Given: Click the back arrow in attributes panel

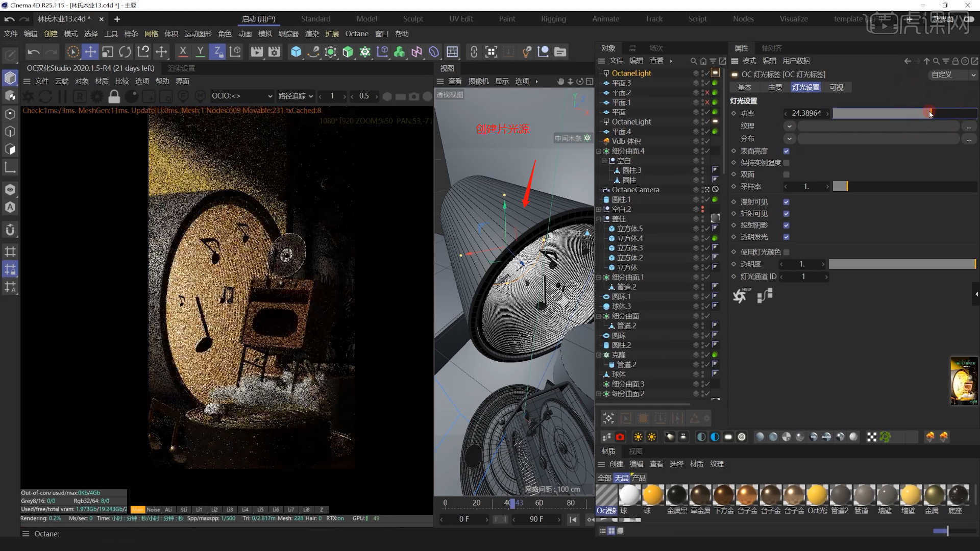Looking at the screenshot, I should [x=908, y=61].
